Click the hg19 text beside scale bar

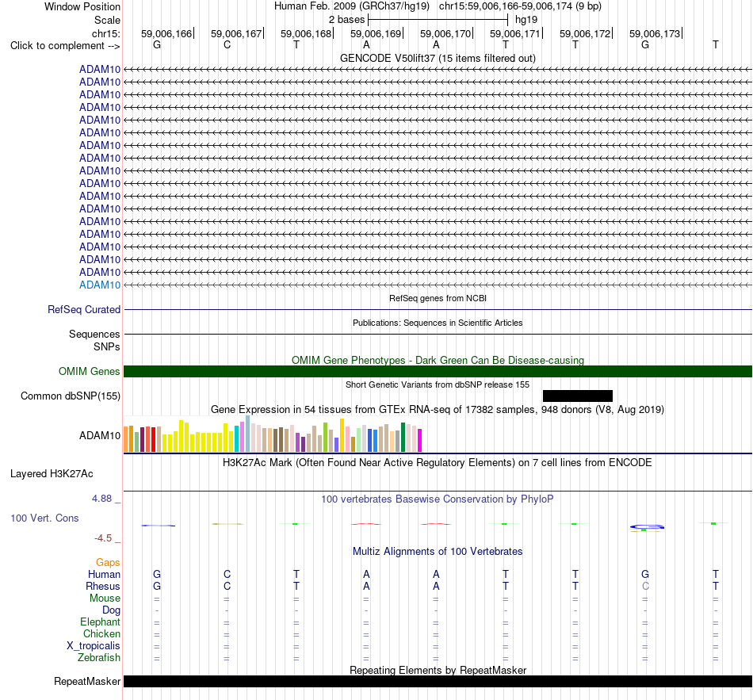526,20
